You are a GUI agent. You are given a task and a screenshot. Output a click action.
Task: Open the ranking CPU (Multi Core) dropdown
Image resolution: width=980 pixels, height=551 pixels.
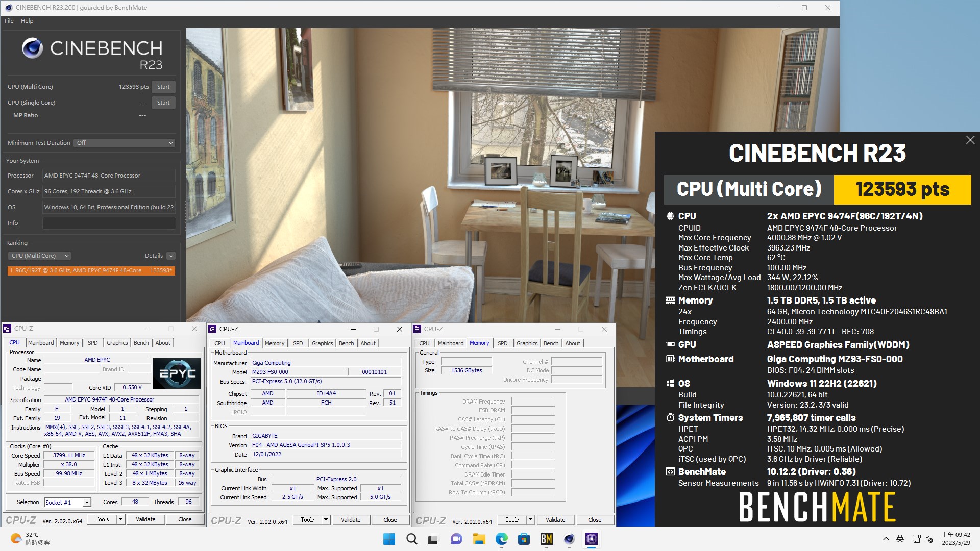(39, 256)
